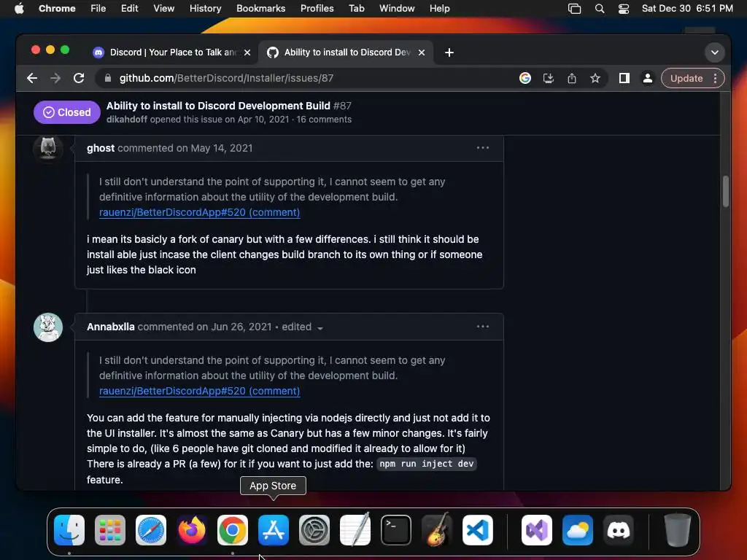Image resolution: width=747 pixels, height=560 pixels.
Task: Open a new tab with plus button
Action: point(449,52)
